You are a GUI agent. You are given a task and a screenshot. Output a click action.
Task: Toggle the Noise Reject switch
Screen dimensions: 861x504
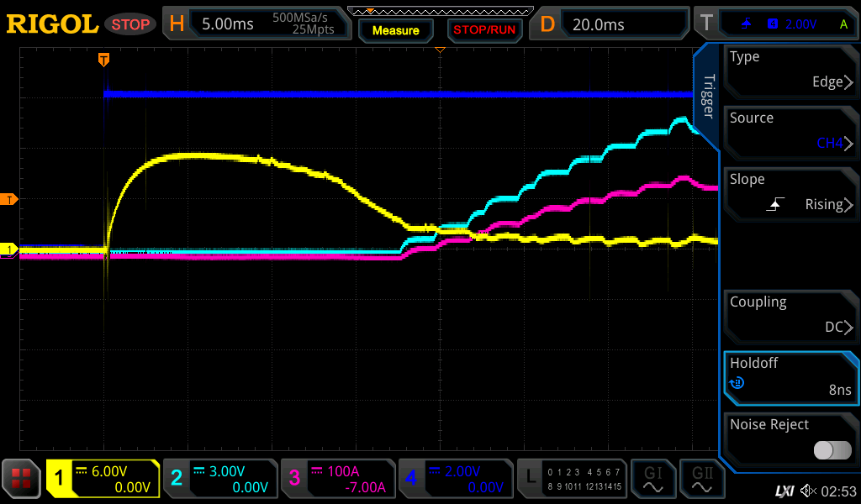click(x=832, y=450)
